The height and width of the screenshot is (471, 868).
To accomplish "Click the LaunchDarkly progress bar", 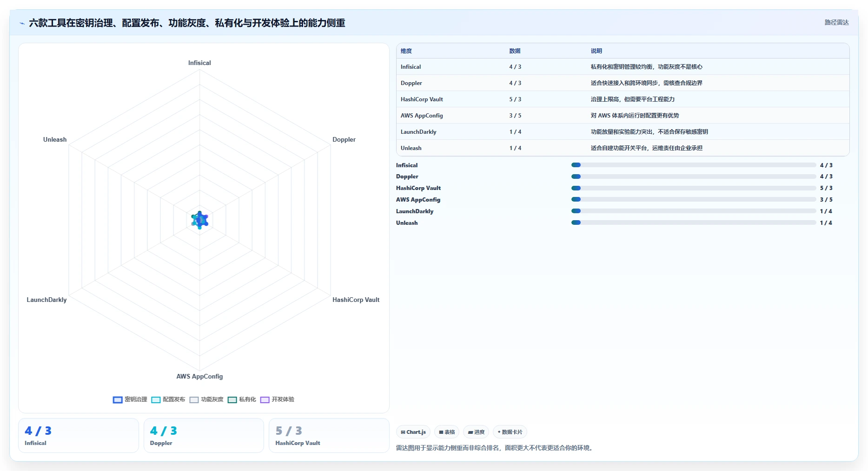I will coord(694,211).
